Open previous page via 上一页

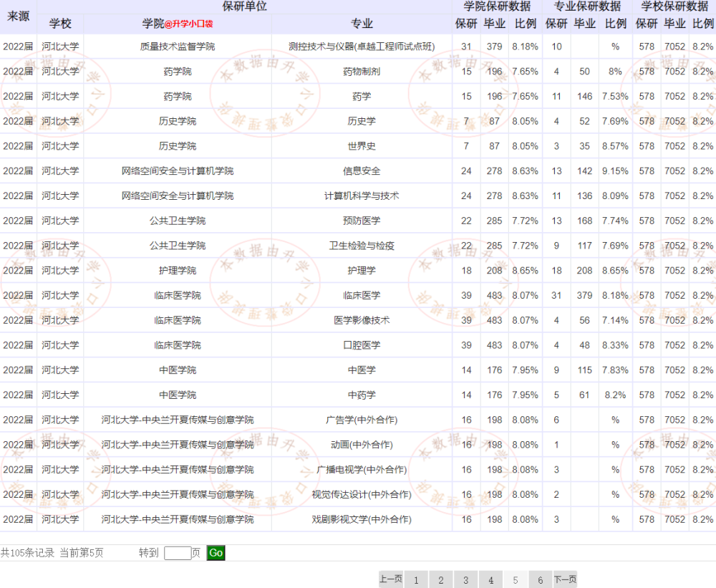391,579
